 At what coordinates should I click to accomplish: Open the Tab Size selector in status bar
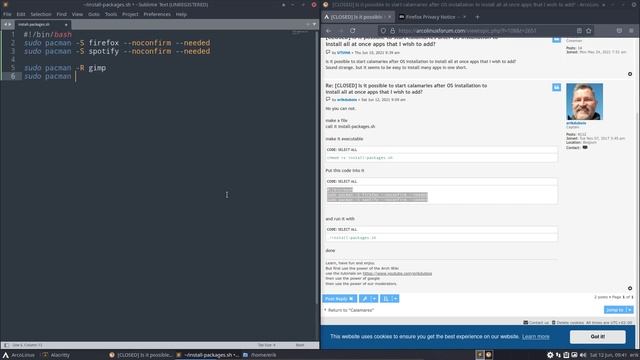pos(267,345)
